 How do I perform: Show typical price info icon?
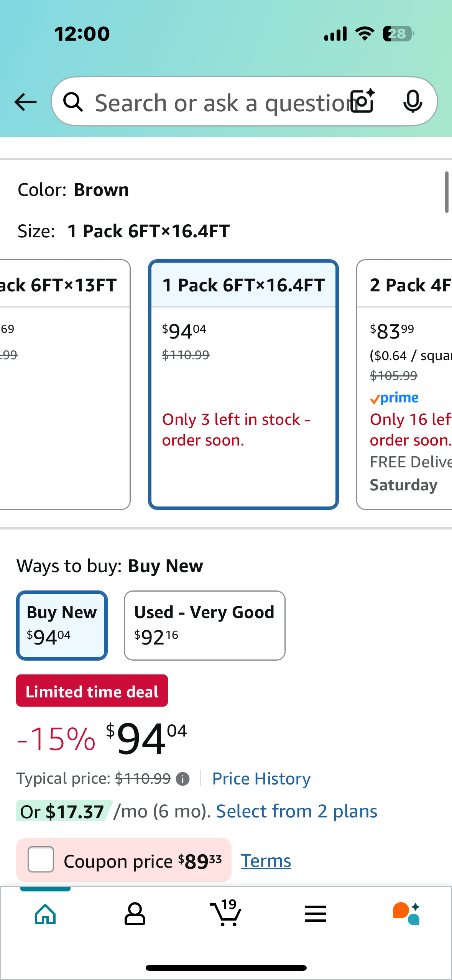(182, 779)
